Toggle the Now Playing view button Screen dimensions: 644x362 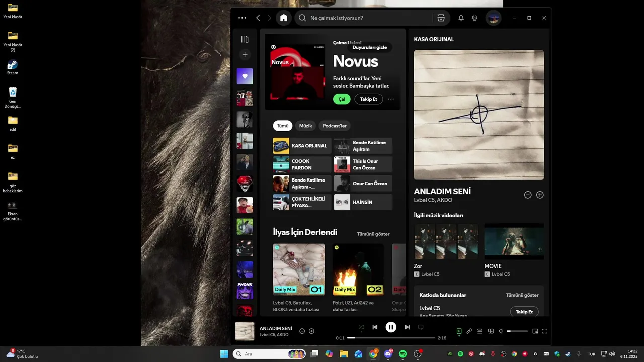(459, 331)
